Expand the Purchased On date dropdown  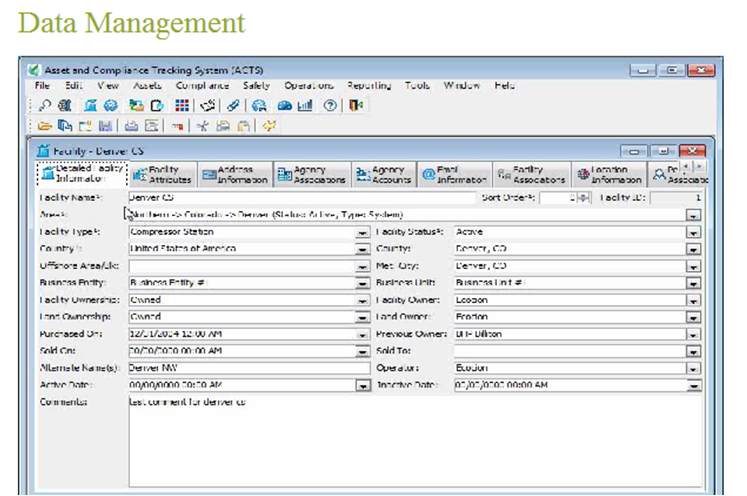coord(362,334)
